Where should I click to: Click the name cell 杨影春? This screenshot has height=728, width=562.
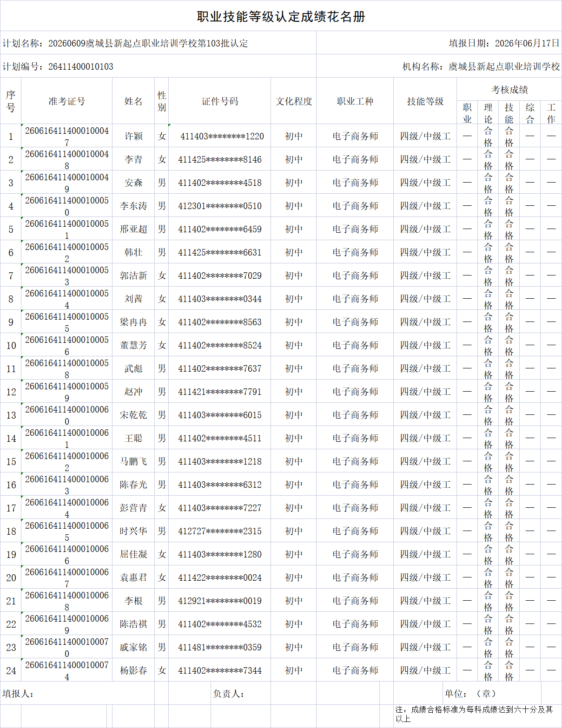pos(133,670)
